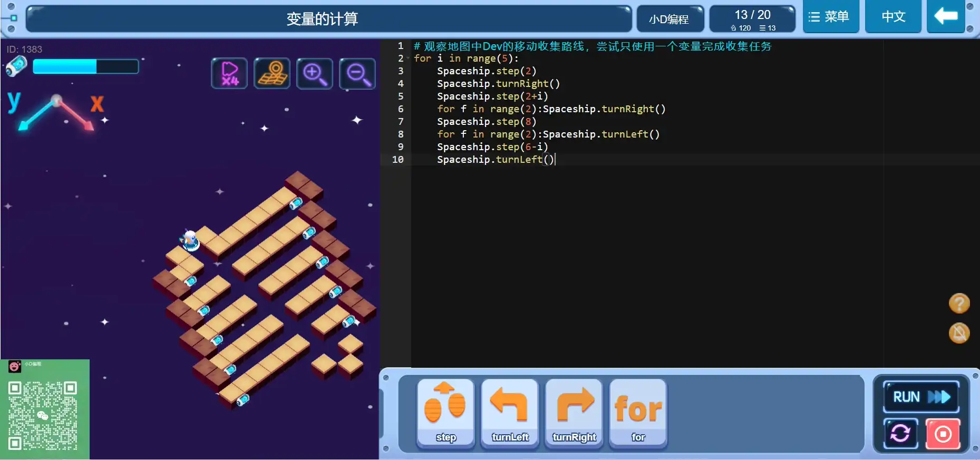Zoom in on the game map

point(315,73)
